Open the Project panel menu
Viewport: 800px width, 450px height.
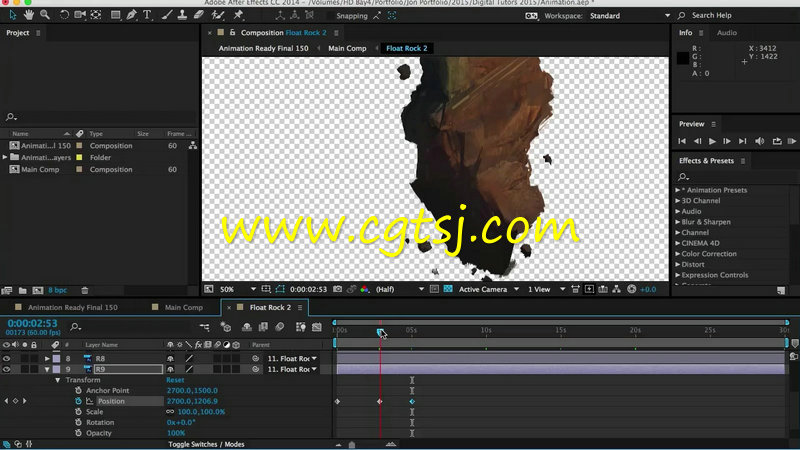coord(38,33)
